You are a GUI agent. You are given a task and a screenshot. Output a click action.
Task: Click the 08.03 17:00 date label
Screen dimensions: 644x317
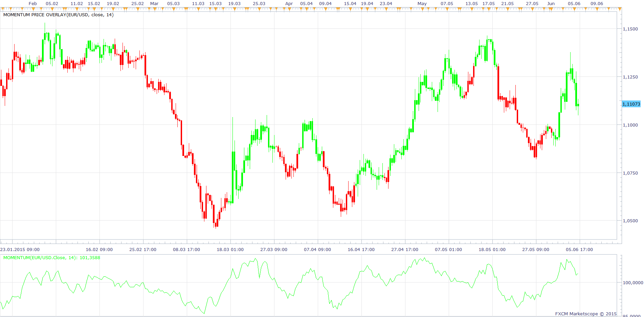click(x=186, y=250)
